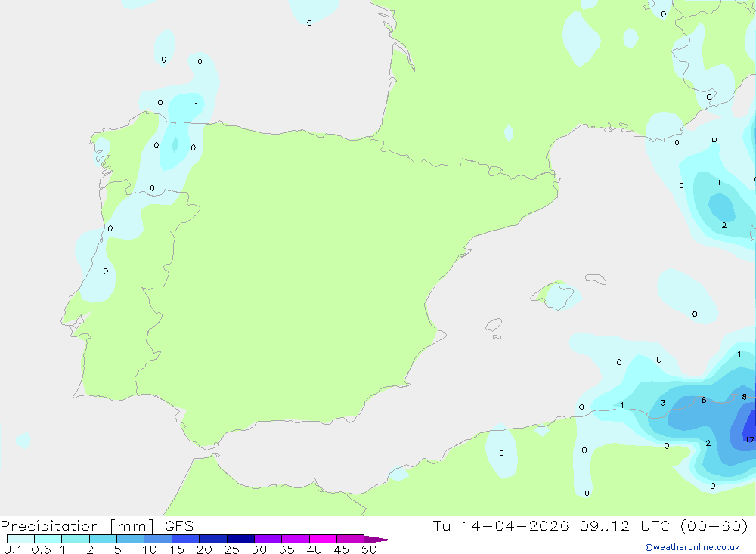Choose the 10–15 mm legend color swatch
Viewport: 756px width, 554px height.
158,539
